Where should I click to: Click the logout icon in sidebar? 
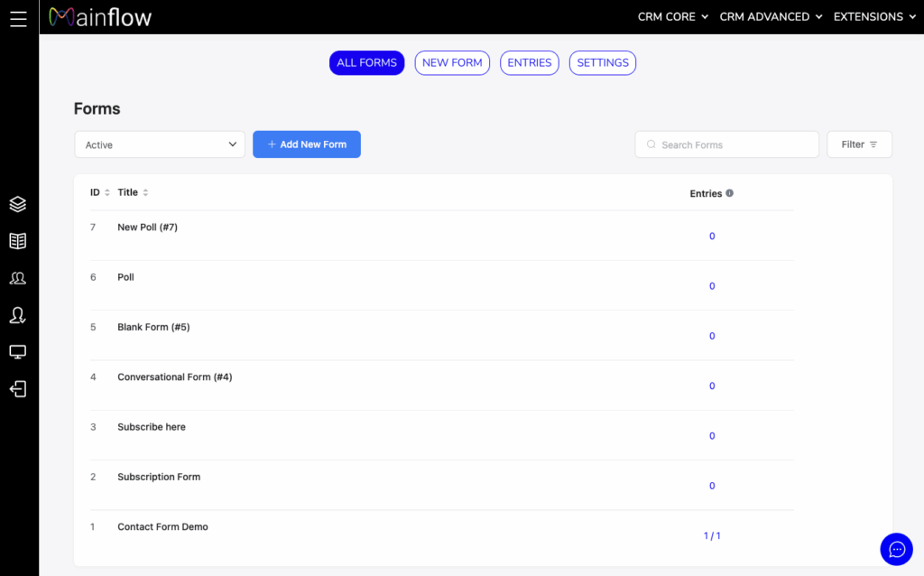coord(18,389)
